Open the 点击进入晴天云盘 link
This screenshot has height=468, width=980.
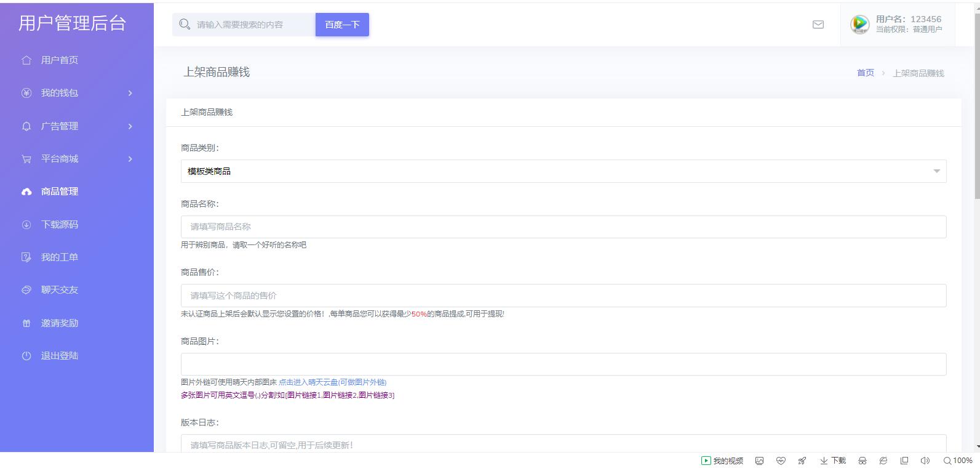(332, 382)
